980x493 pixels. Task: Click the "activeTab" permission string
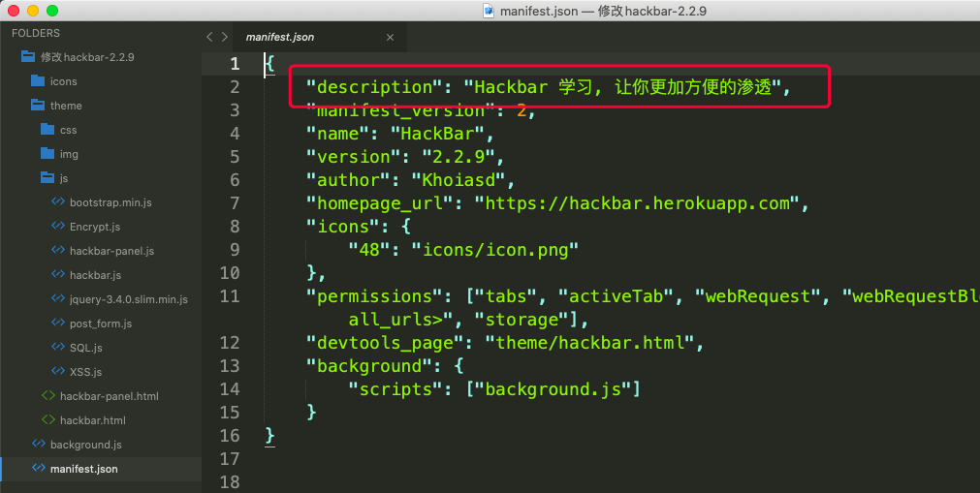coord(616,296)
